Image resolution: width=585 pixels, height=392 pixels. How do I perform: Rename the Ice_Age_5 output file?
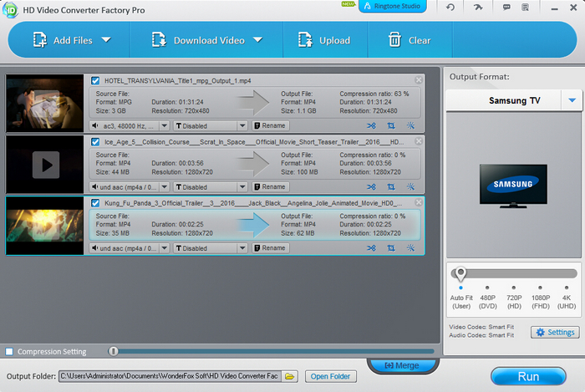(x=271, y=187)
